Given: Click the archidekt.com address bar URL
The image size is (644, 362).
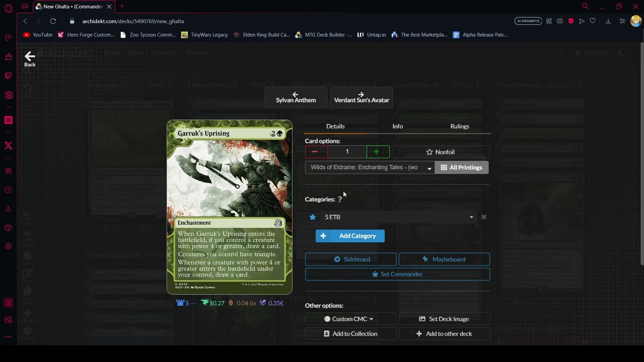Looking at the screenshot, I should [x=133, y=21].
